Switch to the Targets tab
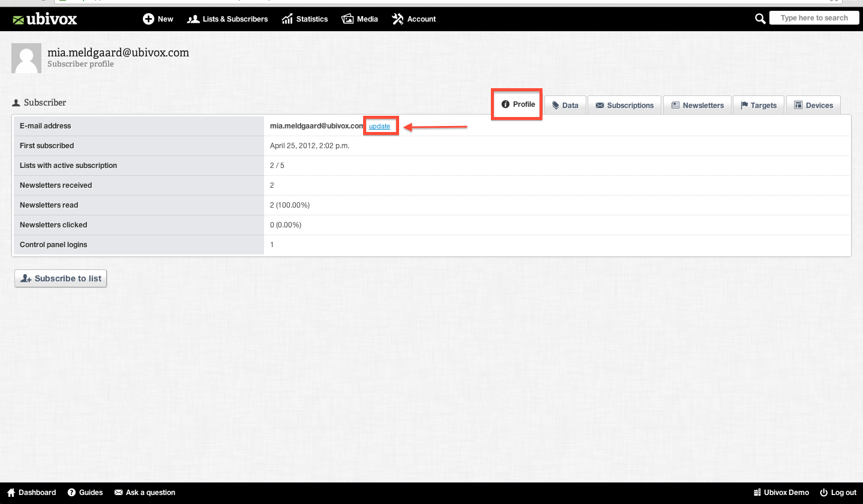Image resolution: width=863 pixels, height=504 pixels. pyautogui.click(x=759, y=105)
